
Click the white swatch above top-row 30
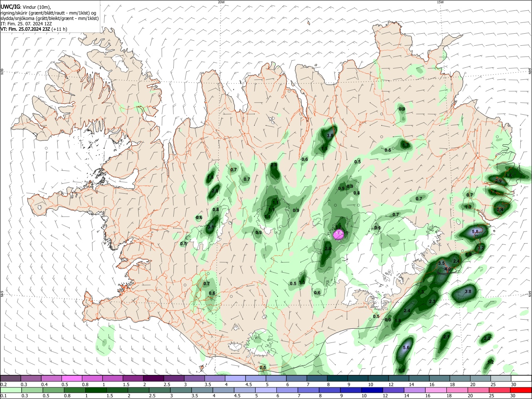pos(521,378)
